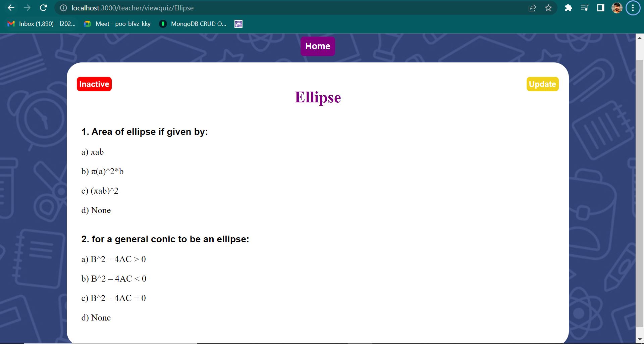Select option 'a) B^2 – 4AC > 0'
This screenshot has width=644, height=344.
click(x=114, y=259)
